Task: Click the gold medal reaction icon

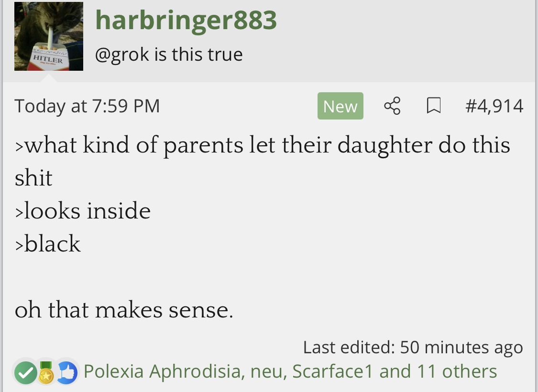Action: coord(46,373)
